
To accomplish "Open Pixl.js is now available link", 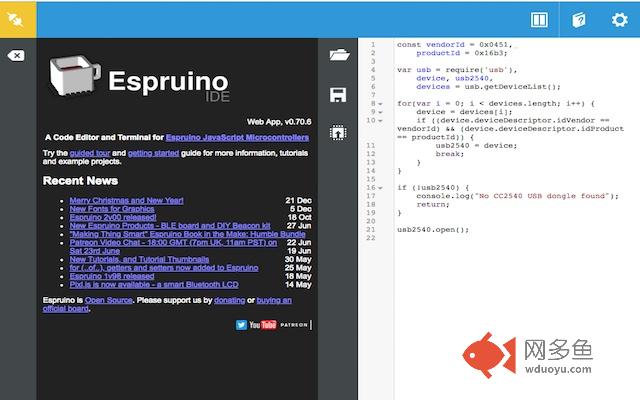I will click(x=154, y=284).
